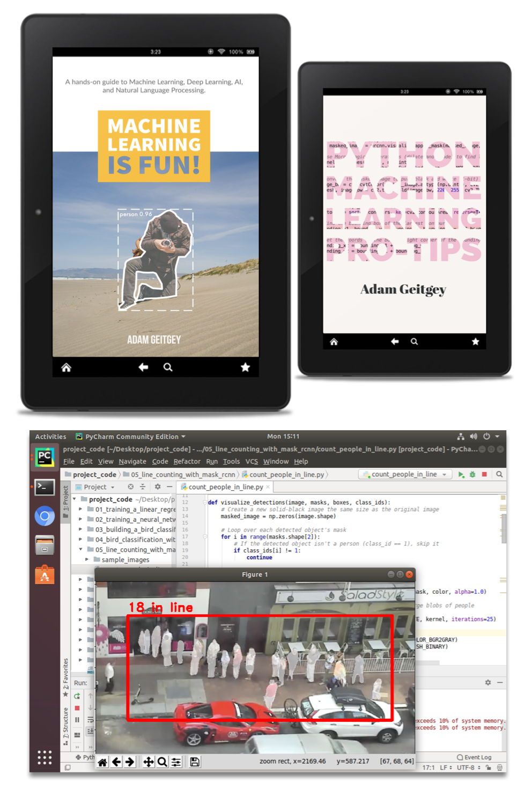The image size is (532, 797).
Task: Click the 17:1 cursor position indicator
Action: click(x=428, y=768)
